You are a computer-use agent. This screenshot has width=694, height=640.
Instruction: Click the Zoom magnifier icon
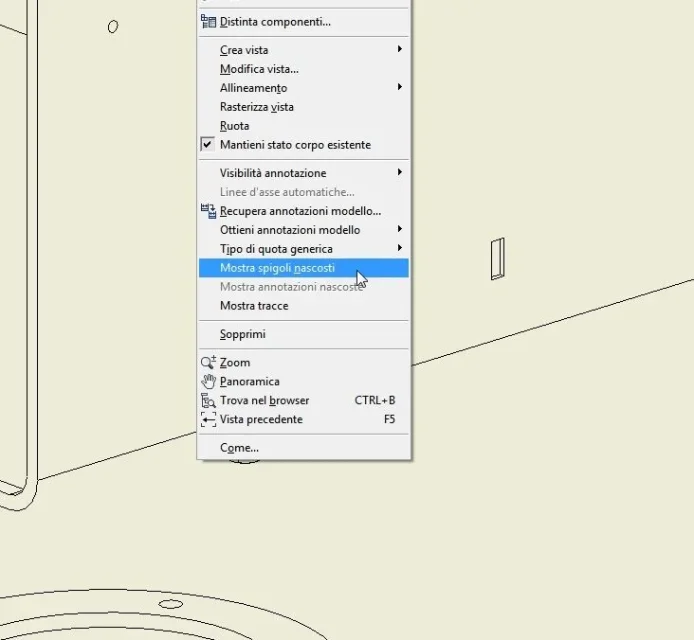click(208, 362)
